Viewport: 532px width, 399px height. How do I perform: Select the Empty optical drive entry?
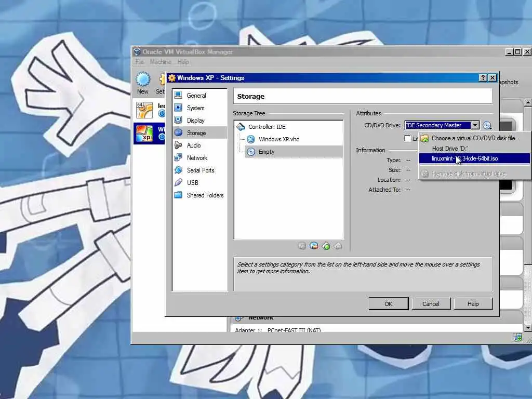tap(294, 152)
